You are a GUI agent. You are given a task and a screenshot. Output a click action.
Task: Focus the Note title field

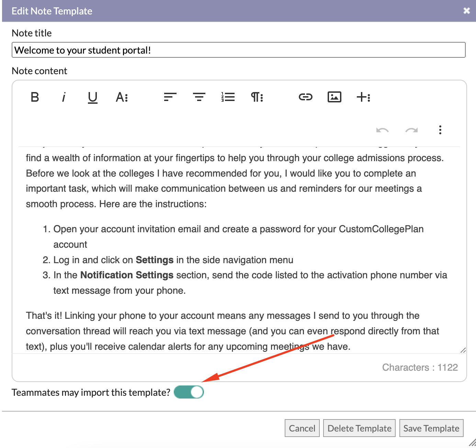coord(239,50)
